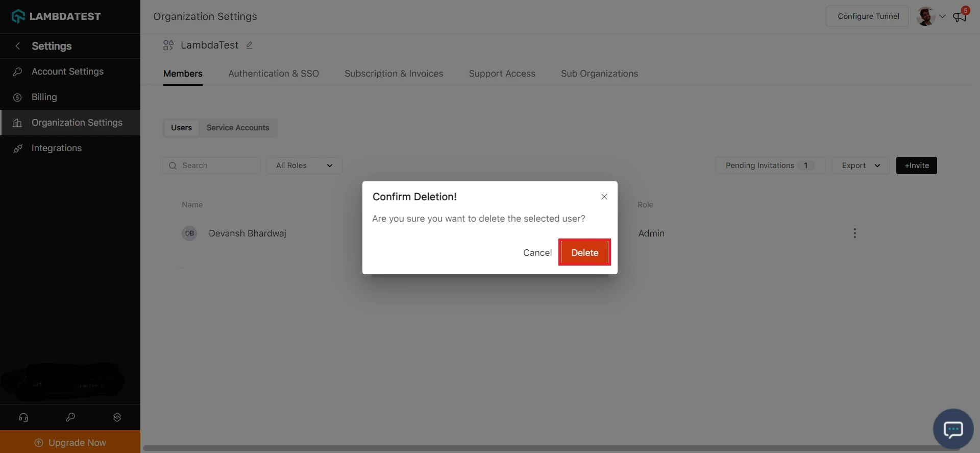
Task: Click the back arrow next to Settings
Action: pos(18,46)
